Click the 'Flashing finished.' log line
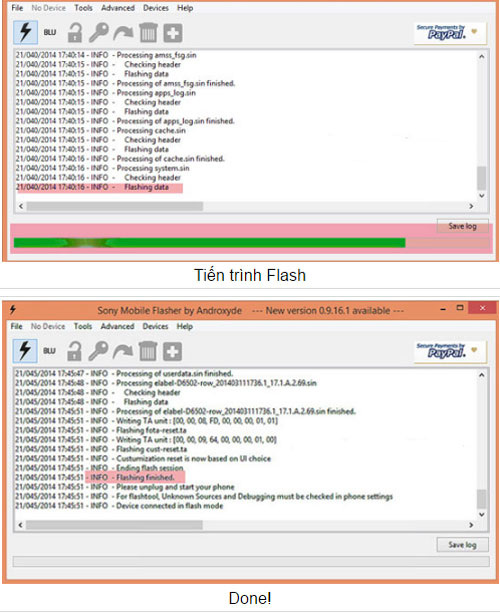This screenshot has height=613, width=500. (x=95, y=477)
